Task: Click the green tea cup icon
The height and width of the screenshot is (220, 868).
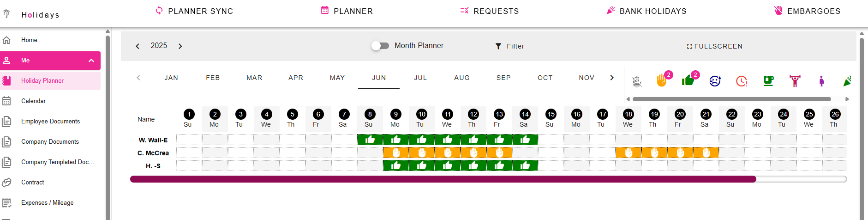Action: 768,81
